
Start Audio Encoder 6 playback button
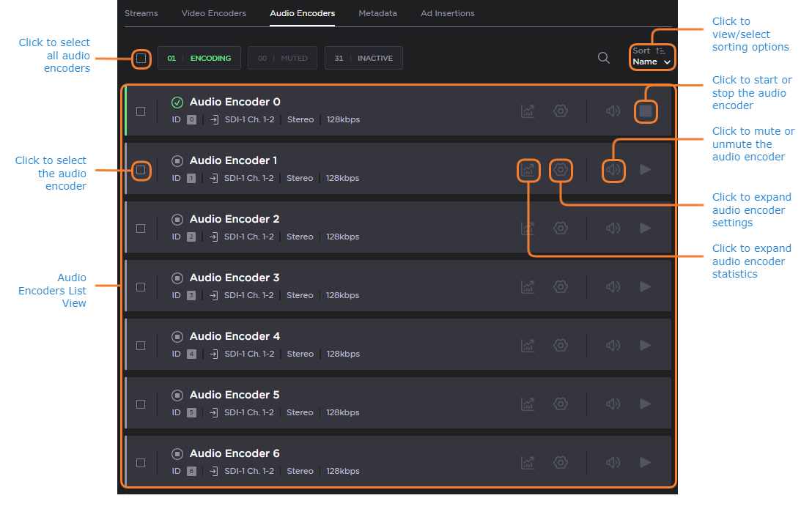click(645, 463)
